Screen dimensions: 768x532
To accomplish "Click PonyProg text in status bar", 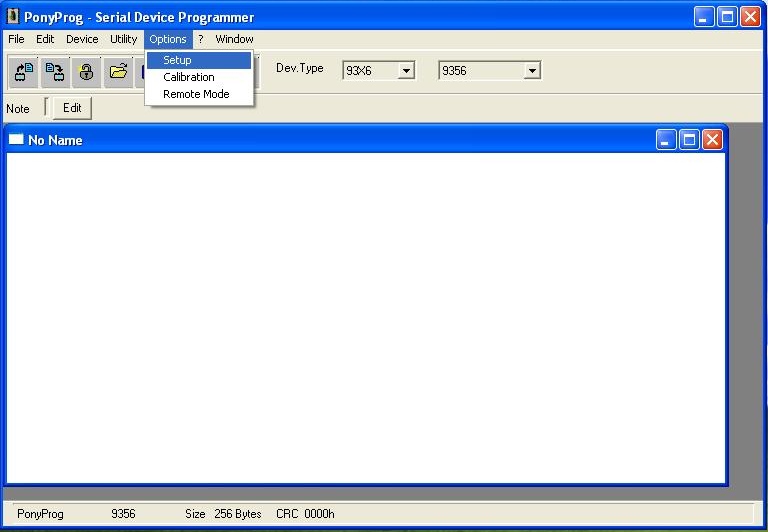I will click(x=40, y=514).
